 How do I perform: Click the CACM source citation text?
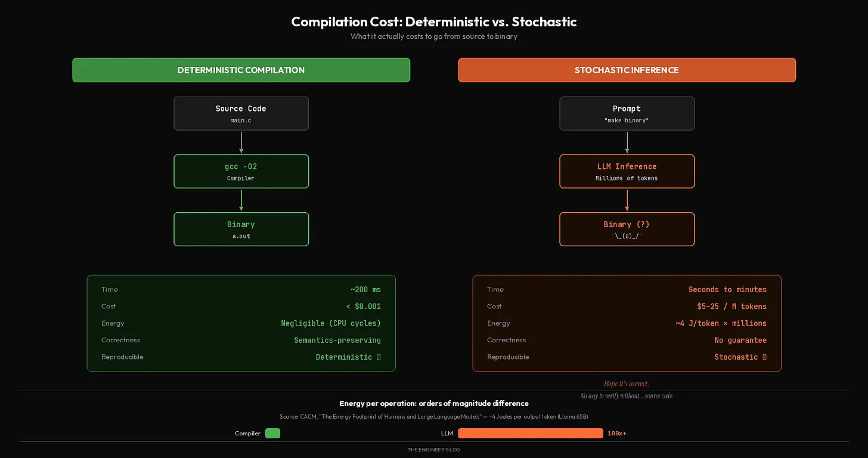[433, 416]
